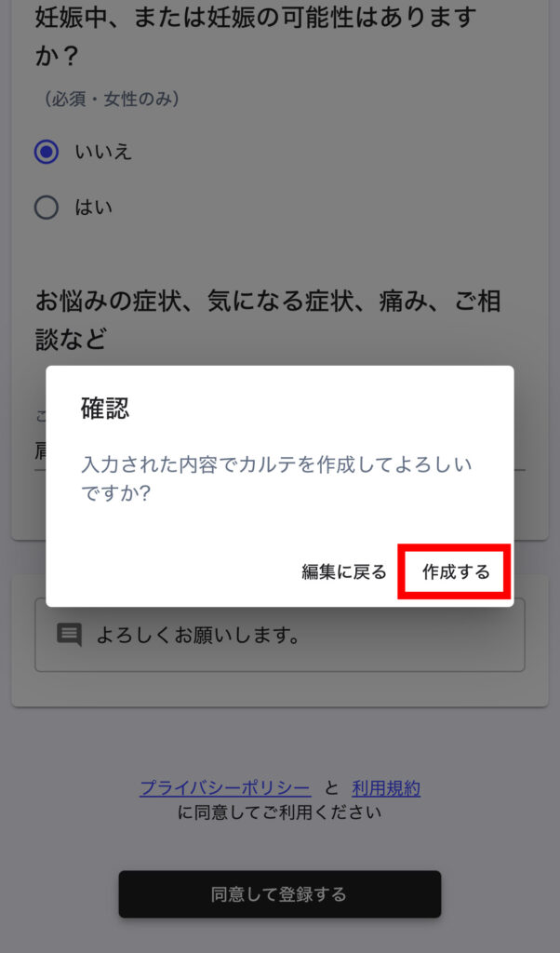The width and height of the screenshot is (560, 953).
Task: Choose 編集に戻る in the dialog
Action: pos(344,572)
